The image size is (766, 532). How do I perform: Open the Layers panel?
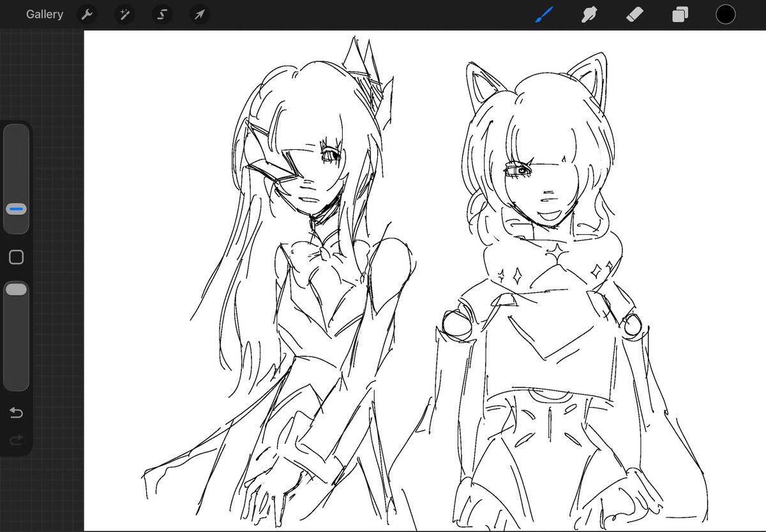click(x=680, y=14)
